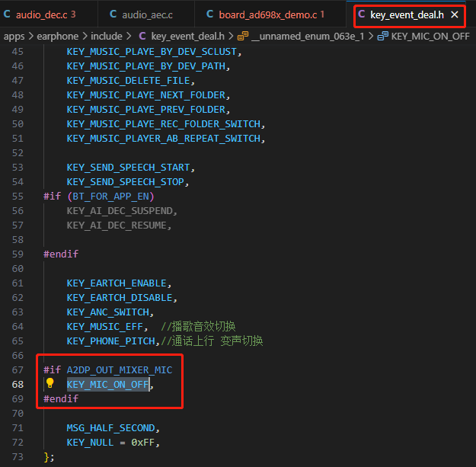Click the lightbulb code action on line 68

(x=50, y=383)
